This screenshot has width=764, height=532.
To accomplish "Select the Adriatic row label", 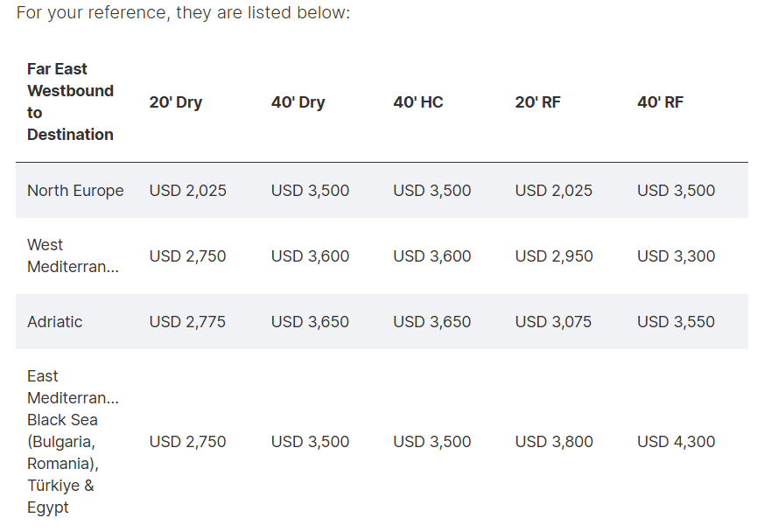I will point(55,322).
